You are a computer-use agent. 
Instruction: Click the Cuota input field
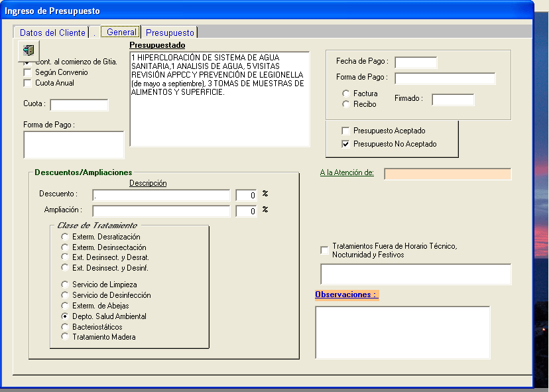click(x=79, y=105)
